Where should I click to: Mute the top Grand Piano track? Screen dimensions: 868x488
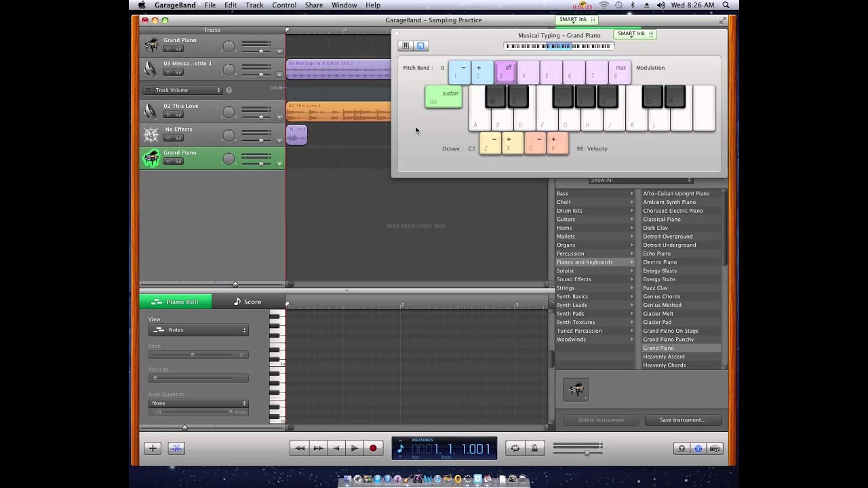(x=167, y=49)
